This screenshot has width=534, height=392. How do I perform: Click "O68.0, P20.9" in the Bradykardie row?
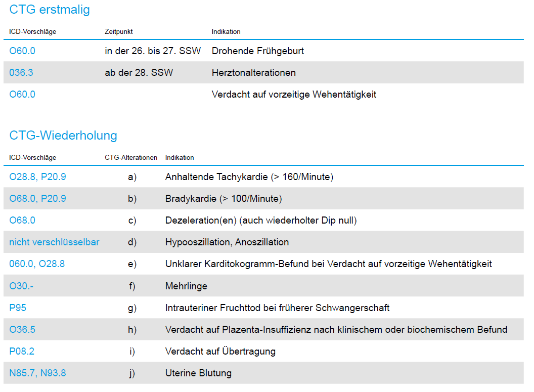point(37,199)
